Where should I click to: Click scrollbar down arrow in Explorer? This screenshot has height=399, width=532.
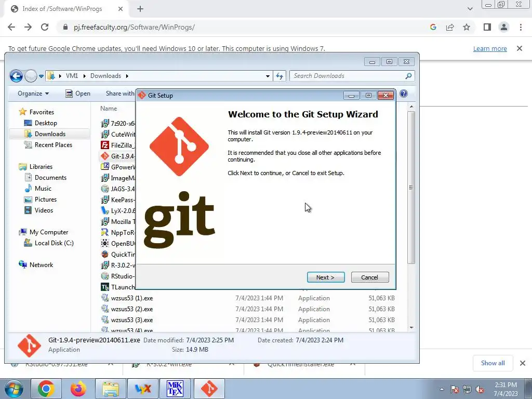pos(411,327)
